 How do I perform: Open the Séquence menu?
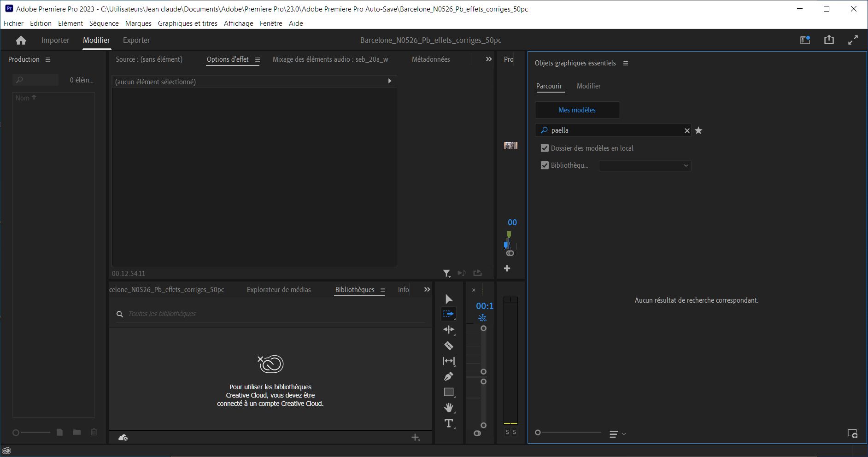click(x=104, y=23)
